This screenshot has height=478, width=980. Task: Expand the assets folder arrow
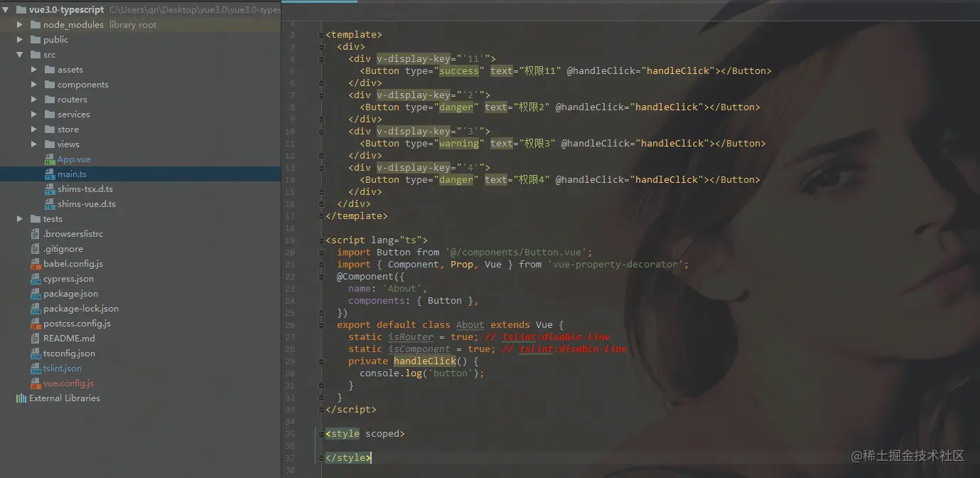click(x=34, y=70)
